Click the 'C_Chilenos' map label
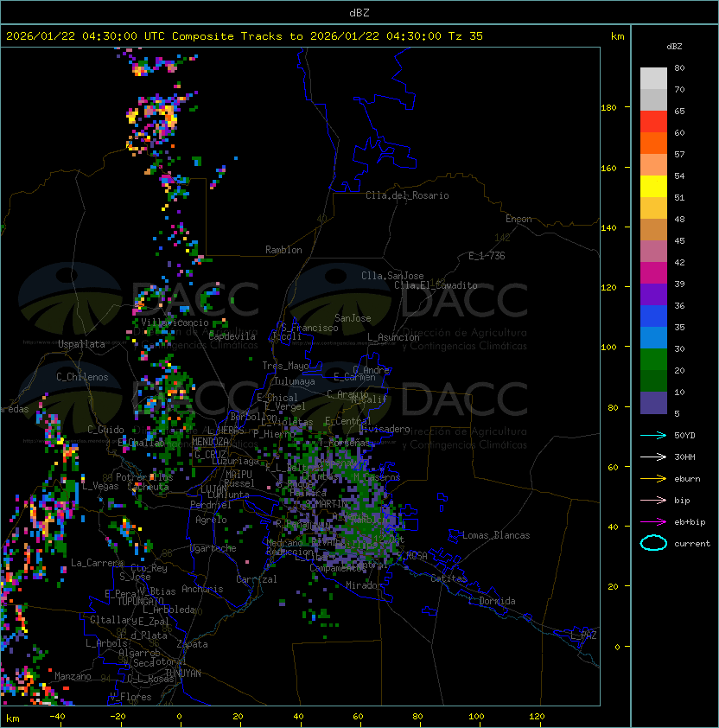Viewport: 719px width, 728px height. [x=82, y=377]
